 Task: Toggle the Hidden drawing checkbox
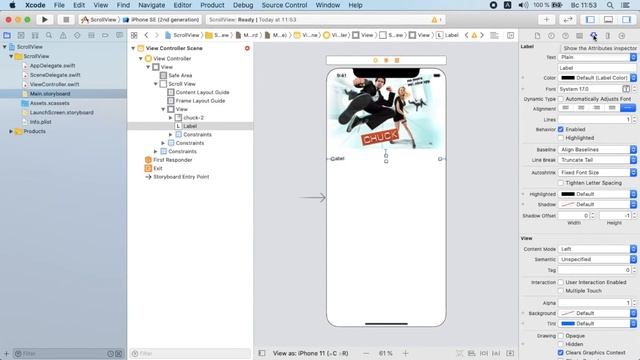pos(561,344)
